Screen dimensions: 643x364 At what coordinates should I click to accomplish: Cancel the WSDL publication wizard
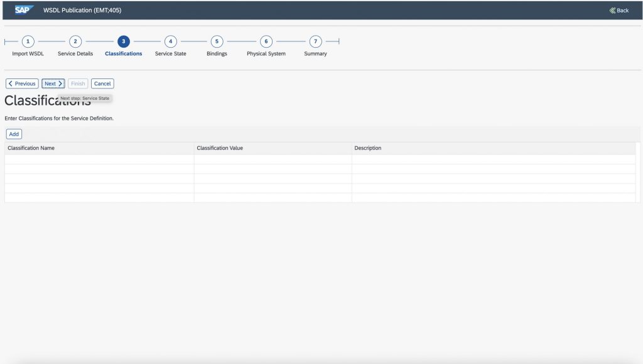click(102, 83)
